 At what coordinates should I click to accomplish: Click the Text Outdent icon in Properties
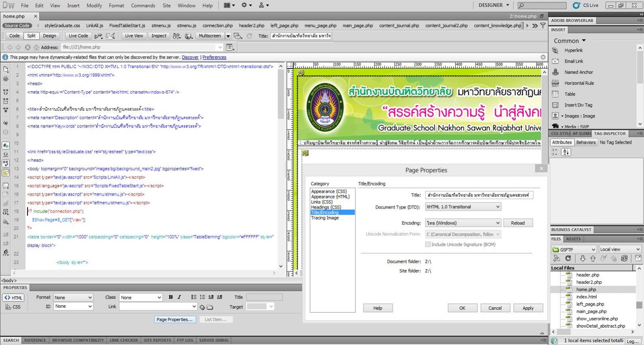coord(211,297)
